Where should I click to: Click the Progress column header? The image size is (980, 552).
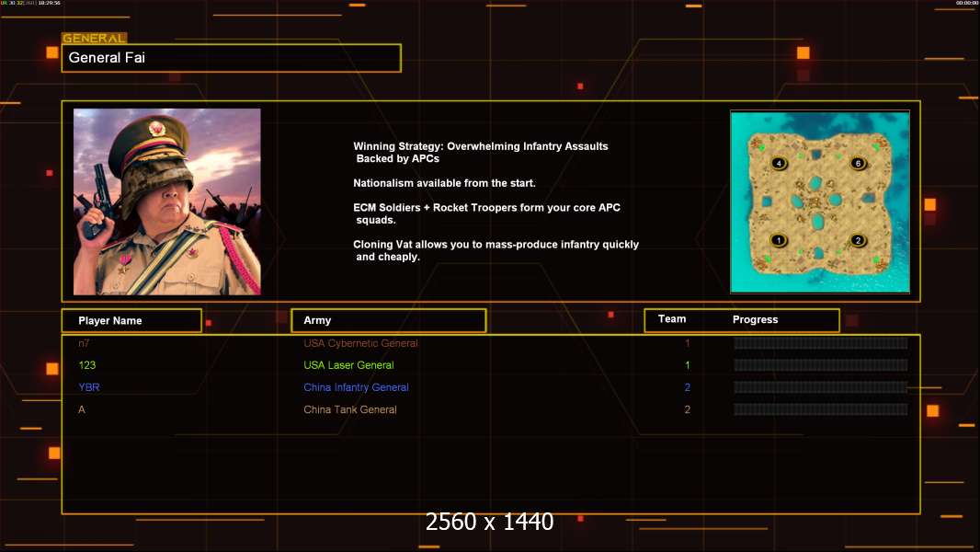pyautogui.click(x=755, y=319)
